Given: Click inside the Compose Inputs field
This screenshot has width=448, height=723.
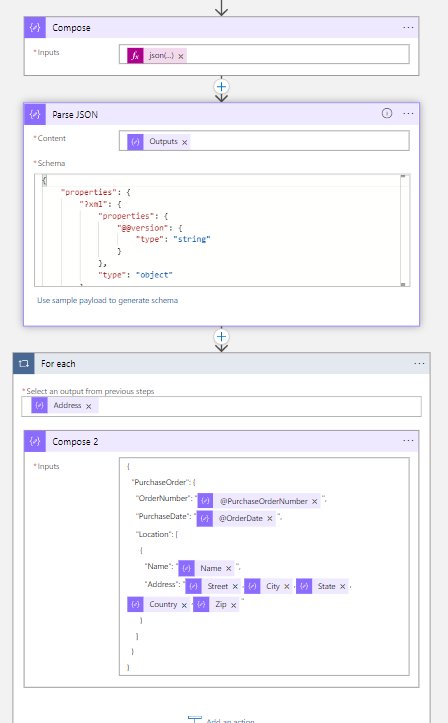Looking at the screenshot, I should (264, 54).
